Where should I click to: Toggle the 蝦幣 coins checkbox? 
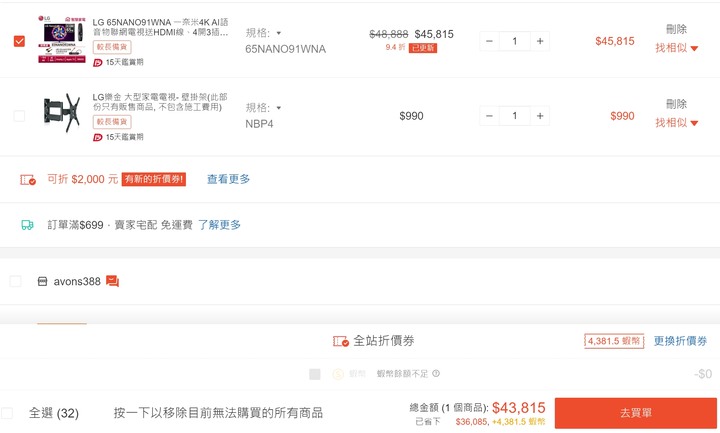(315, 374)
